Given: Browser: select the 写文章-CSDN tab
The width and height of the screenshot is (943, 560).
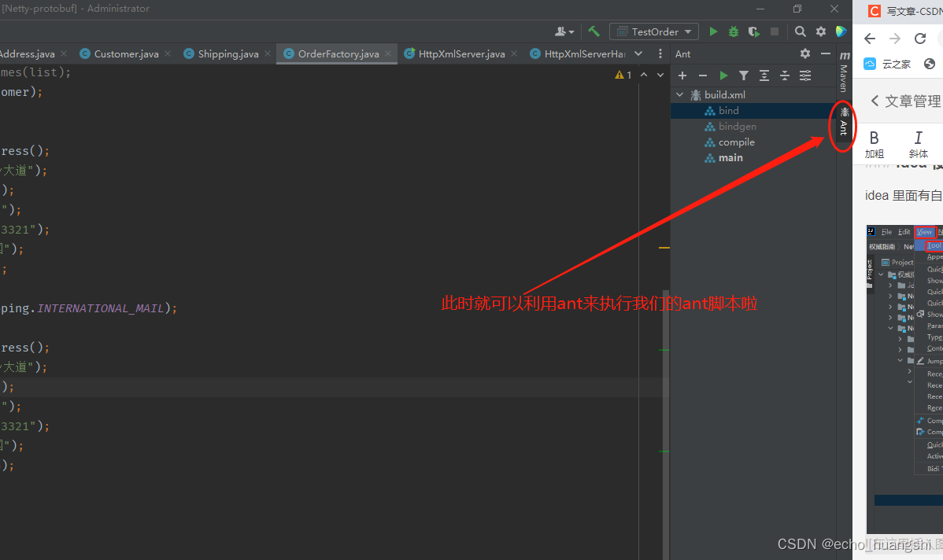Looking at the screenshot, I should (905, 11).
